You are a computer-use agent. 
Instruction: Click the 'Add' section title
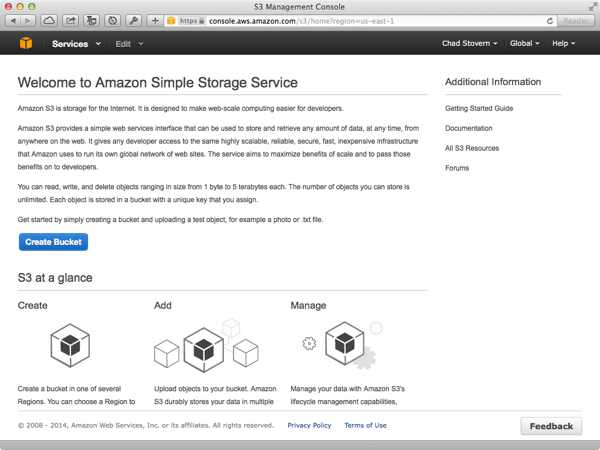pyautogui.click(x=163, y=305)
